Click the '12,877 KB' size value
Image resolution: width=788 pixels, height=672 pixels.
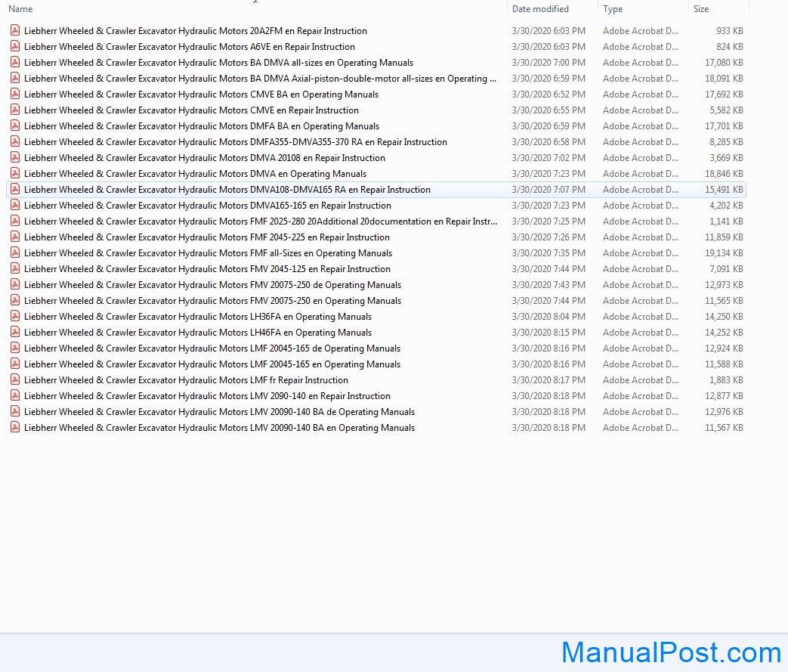[724, 396]
